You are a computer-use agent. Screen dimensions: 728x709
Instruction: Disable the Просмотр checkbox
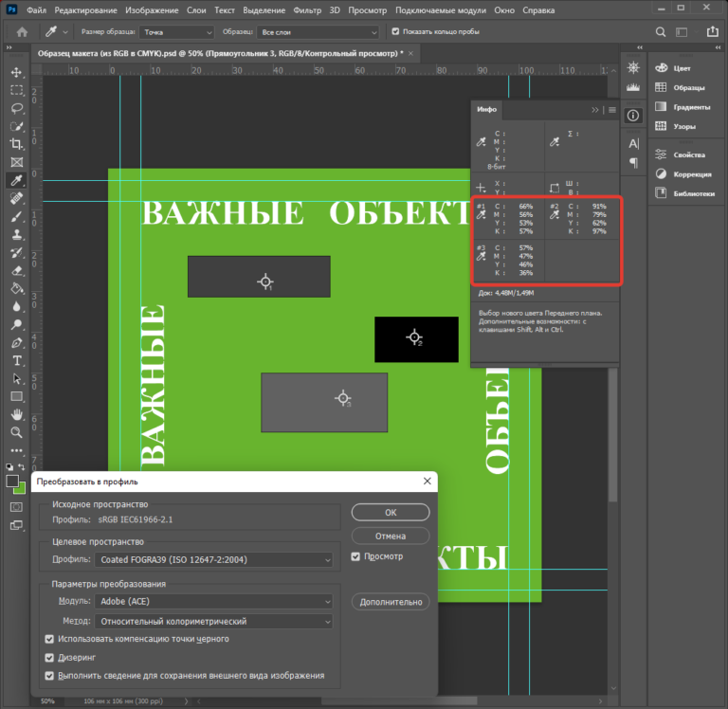point(356,556)
